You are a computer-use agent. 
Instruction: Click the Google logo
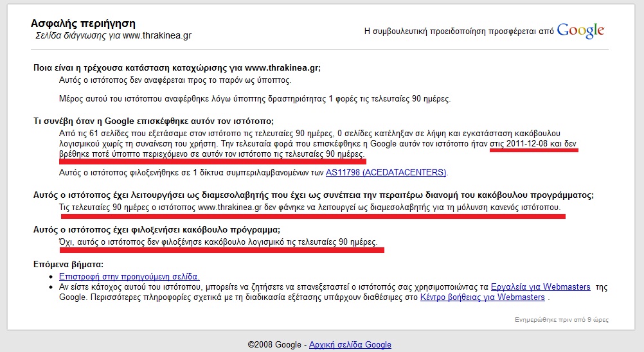tap(580, 30)
